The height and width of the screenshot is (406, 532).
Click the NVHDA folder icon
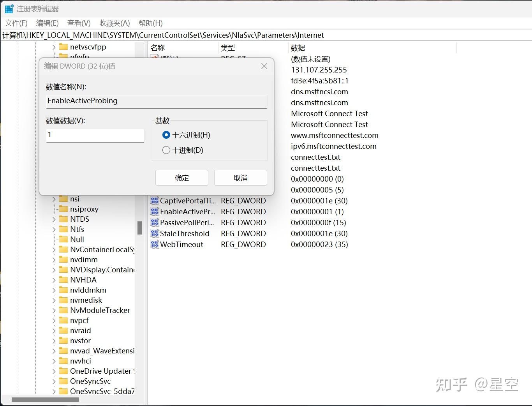pos(63,280)
